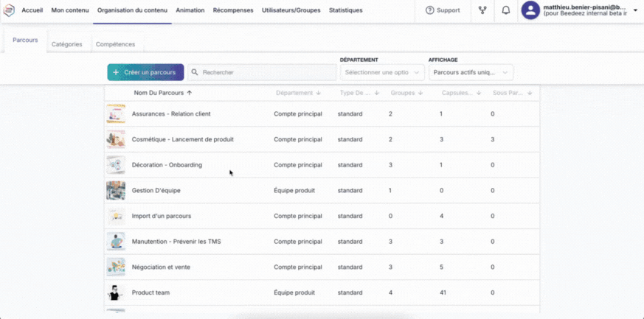Viewport: 644px width, 319px height.
Task: Open the notifications bell
Action: (505, 10)
